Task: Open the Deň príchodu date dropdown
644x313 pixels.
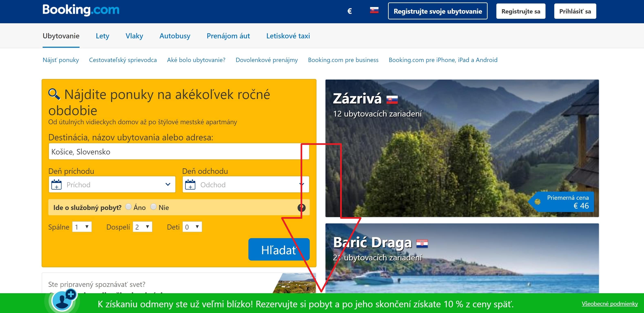Action: [112, 185]
